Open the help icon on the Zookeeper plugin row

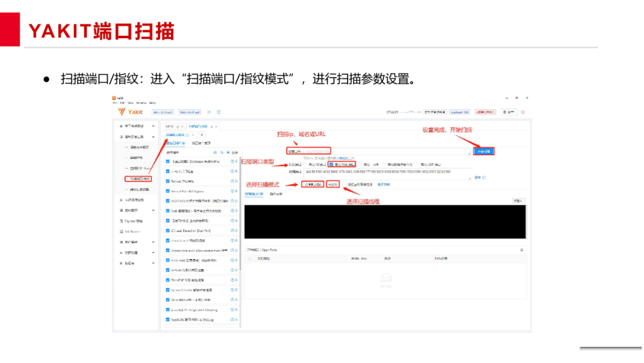232,162
